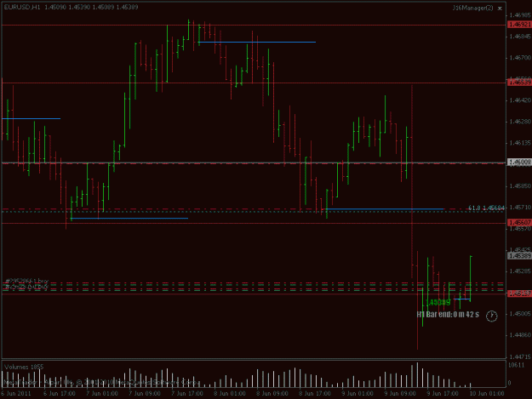Click the 'H1 Bar end:0 m 42 s' countdown text

coord(448,315)
